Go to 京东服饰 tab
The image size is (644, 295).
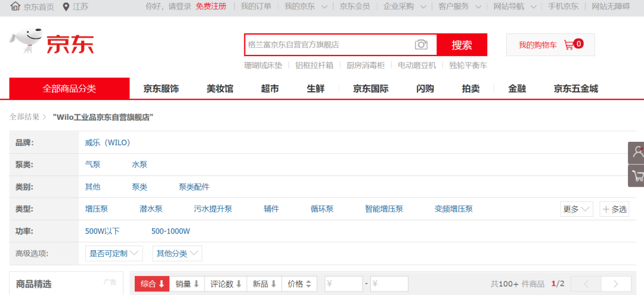161,89
